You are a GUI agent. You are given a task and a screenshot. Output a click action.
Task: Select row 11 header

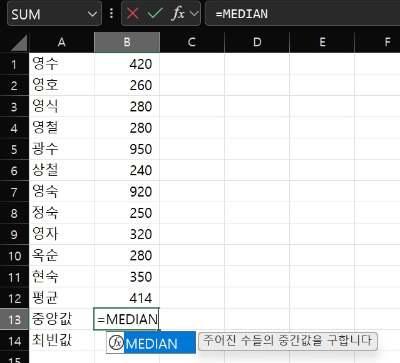(14, 277)
